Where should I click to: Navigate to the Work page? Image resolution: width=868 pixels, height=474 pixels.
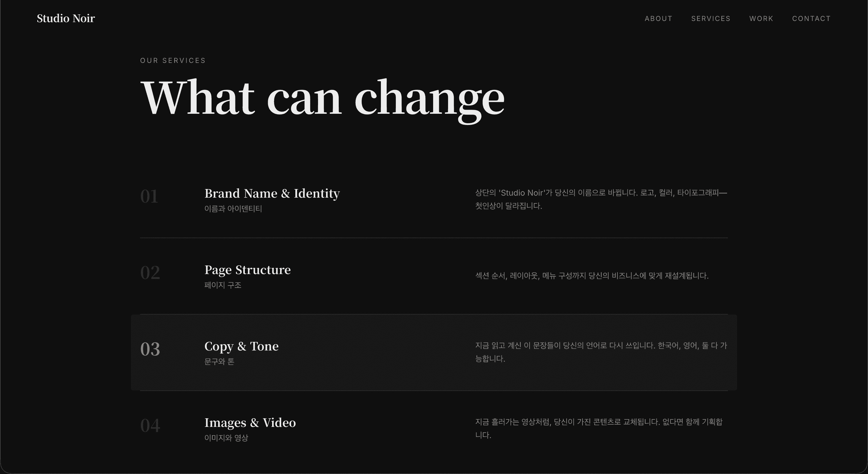(x=761, y=19)
